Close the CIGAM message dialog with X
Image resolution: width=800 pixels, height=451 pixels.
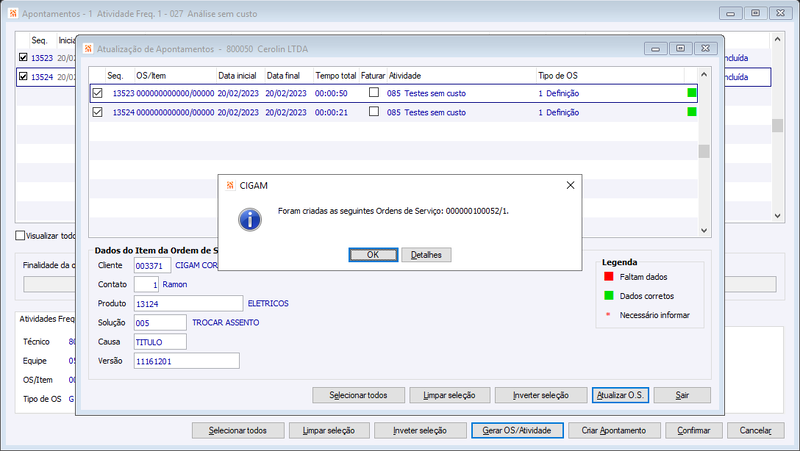570,185
